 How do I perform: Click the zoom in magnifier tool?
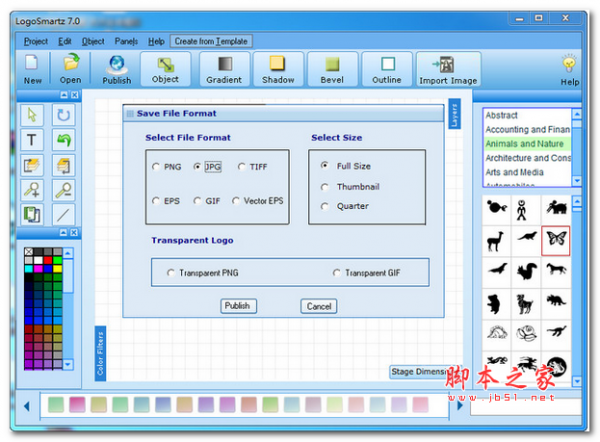(32, 190)
